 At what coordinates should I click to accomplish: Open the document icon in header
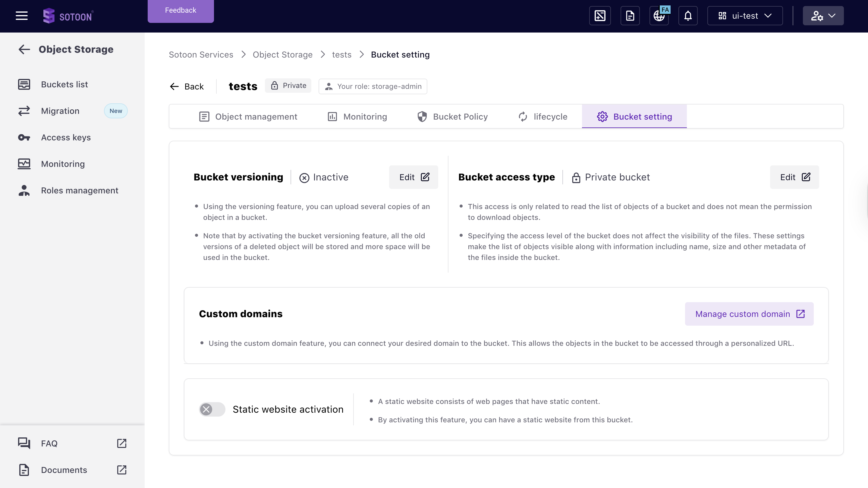coord(630,15)
